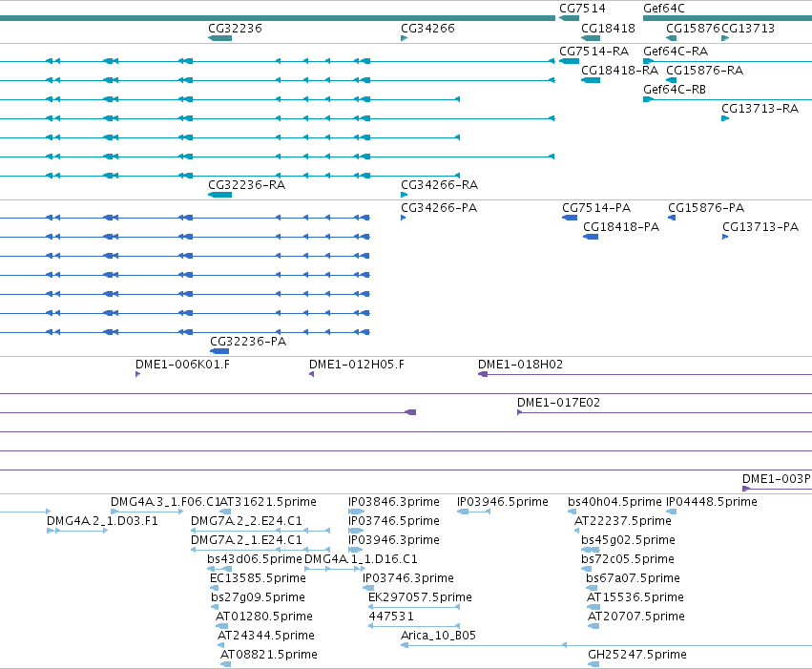Image resolution: width=812 pixels, height=669 pixels.
Task: Select EST AT20707.5prime
Action: pos(635,617)
